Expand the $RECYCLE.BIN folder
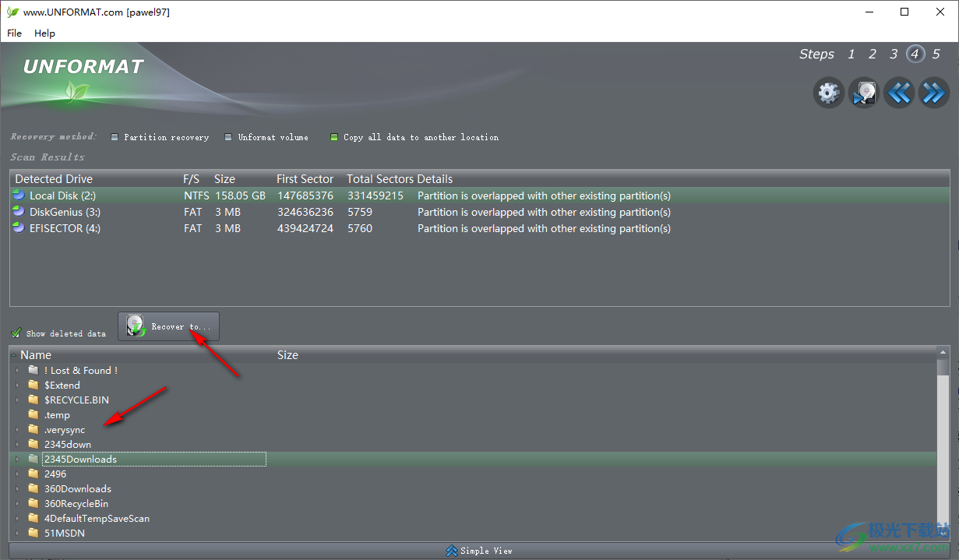 (17, 400)
